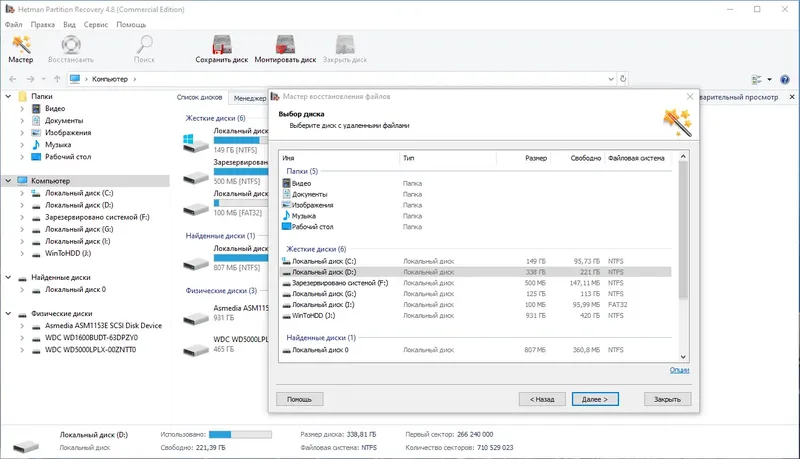This screenshot has height=459, width=800.
Task: Switch to the Менеджер tab
Action: (249, 98)
